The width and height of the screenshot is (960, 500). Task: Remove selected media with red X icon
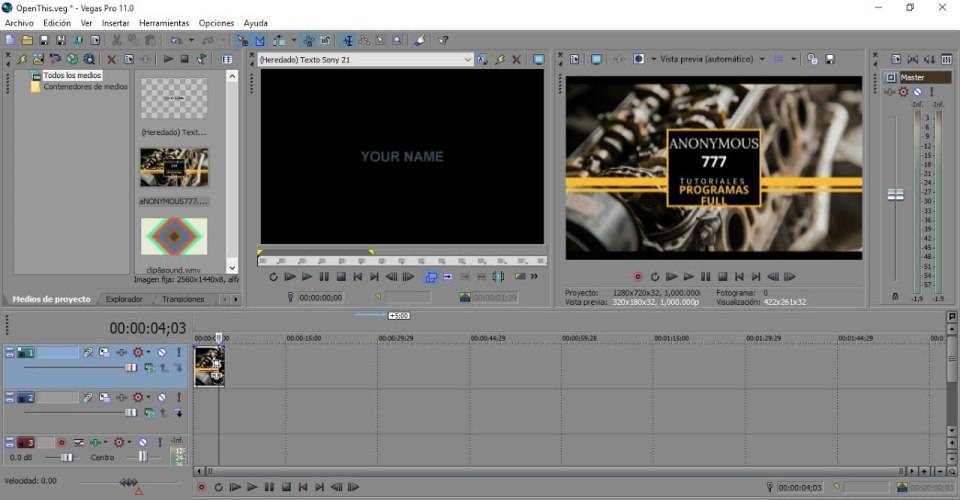pyautogui.click(x=111, y=60)
